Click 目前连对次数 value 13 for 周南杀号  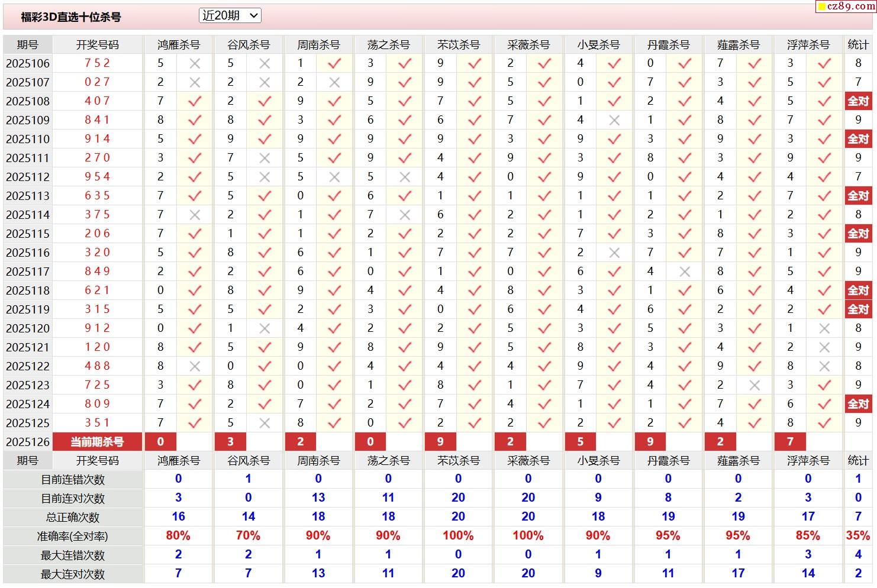pos(318,498)
